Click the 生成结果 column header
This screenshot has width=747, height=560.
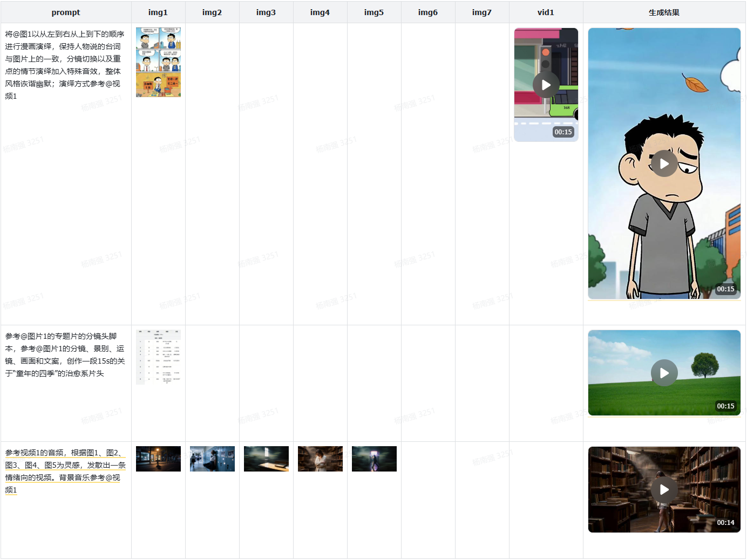coord(664,12)
